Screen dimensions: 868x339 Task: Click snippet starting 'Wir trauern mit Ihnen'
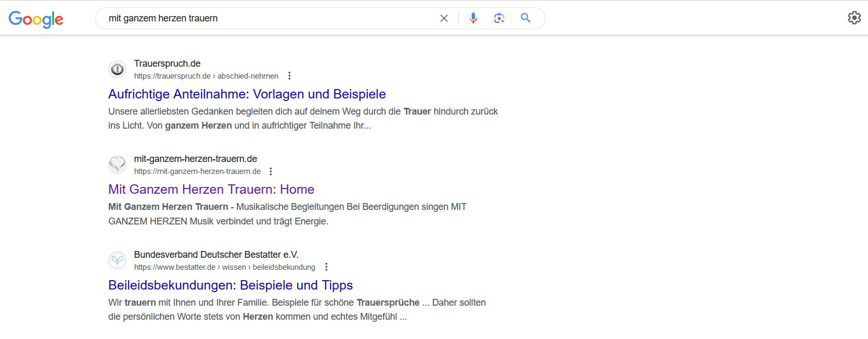[297, 309]
